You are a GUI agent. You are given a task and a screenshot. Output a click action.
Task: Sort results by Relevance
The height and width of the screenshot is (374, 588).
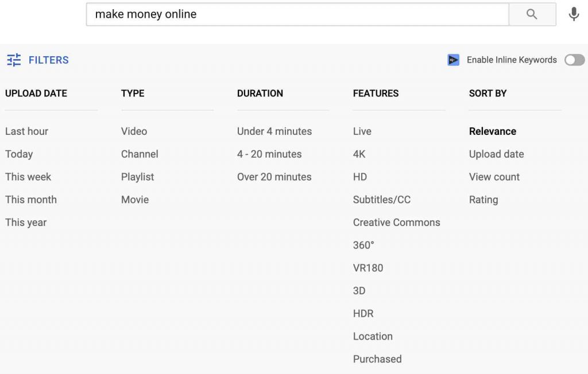(x=493, y=131)
